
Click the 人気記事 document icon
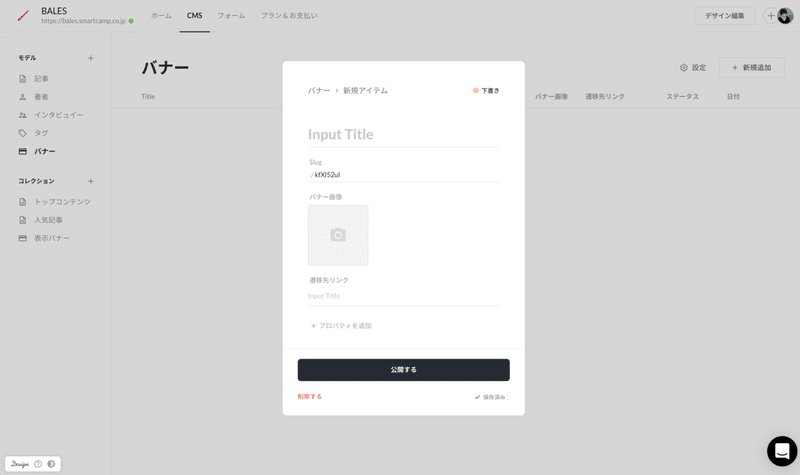tap(22, 220)
